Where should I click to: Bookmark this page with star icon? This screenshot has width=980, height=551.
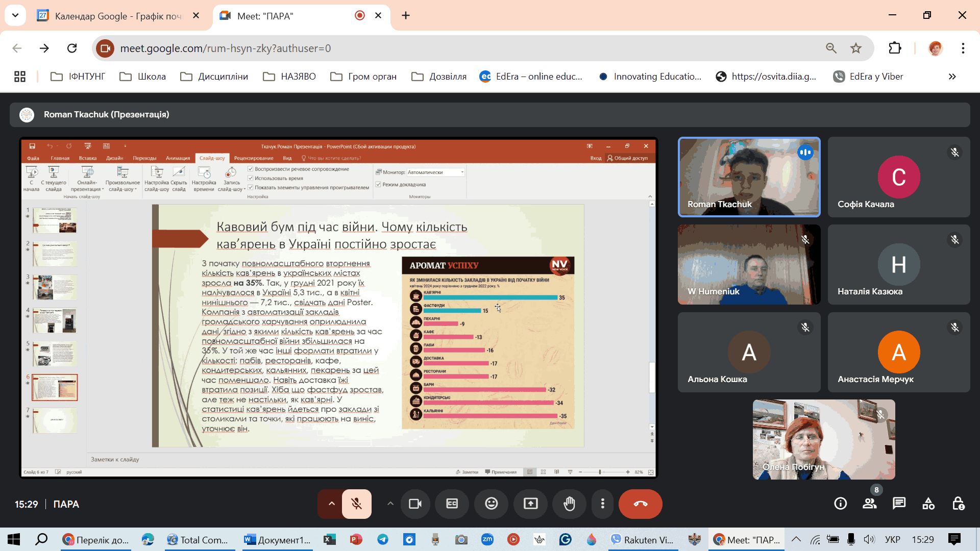click(x=856, y=48)
